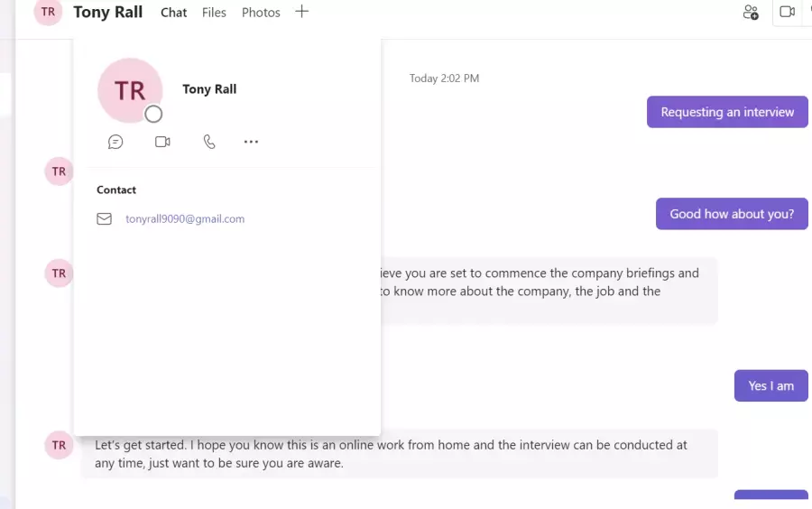The image size is (812, 509).
Task: Add a new tab with plus icon
Action: (x=302, y=12)
